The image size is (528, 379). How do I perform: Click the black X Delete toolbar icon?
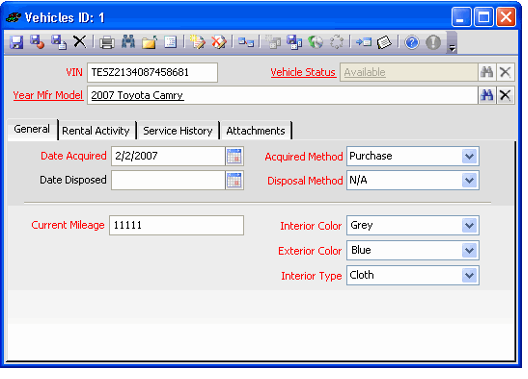tap(80, 42)
